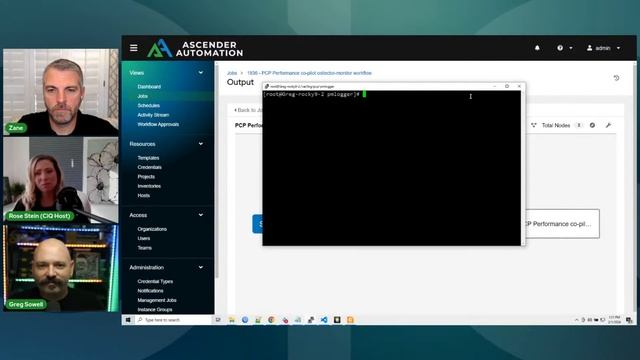Open Credential Types in the sidebar
640x360 pixels.
pos(155,281)
